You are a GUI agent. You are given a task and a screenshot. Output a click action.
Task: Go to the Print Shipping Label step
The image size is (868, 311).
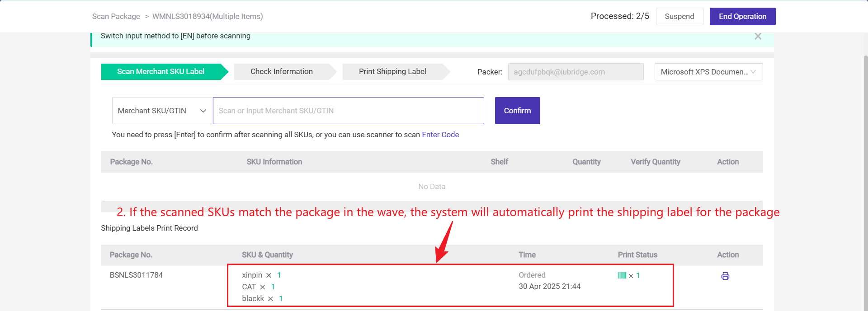pyautogui.click(x=392, y=72)
